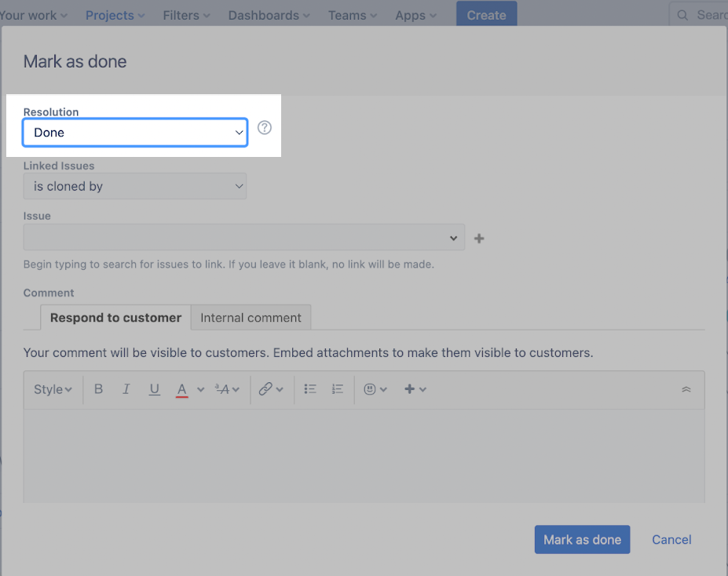The width and height of the screenshot is (728, 576).
Task: Open the Resolution dropdown showing Done
Action: click(x=135, y=133)
